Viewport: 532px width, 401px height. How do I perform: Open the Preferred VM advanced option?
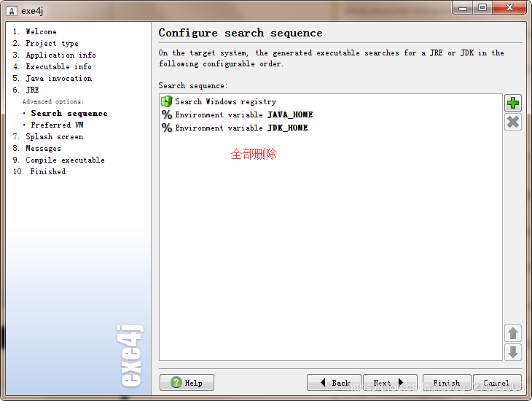[57, 125]
